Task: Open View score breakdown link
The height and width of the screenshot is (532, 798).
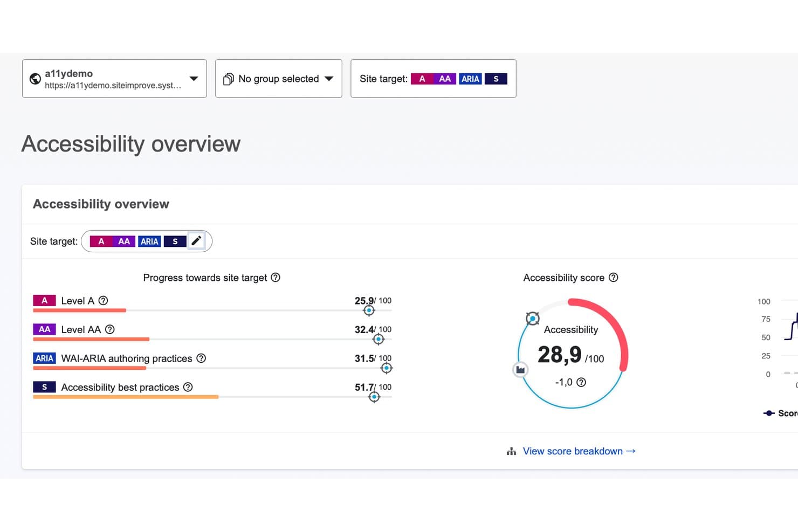Action: [x=579, y=451]
